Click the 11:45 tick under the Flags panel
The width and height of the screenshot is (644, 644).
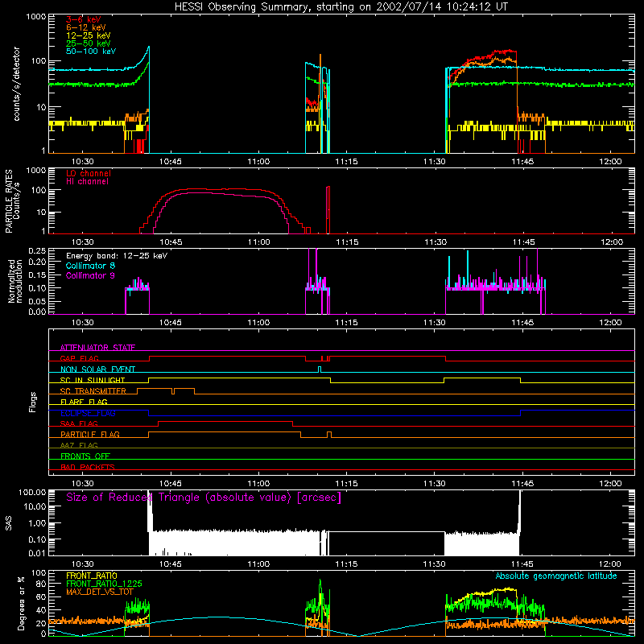pyautogui.click(x=522, y=484)
